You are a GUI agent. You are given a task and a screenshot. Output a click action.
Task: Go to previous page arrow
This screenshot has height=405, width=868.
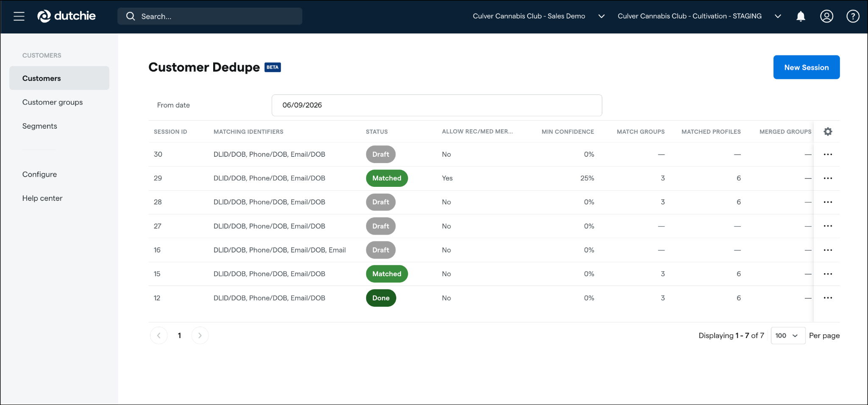[159, 336]
